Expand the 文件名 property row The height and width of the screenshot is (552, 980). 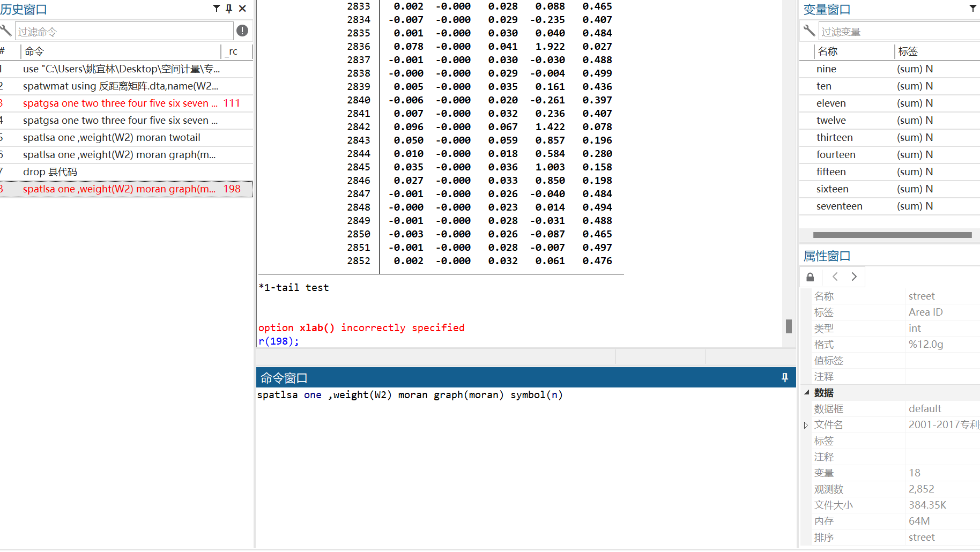click(x=806, y=424)
